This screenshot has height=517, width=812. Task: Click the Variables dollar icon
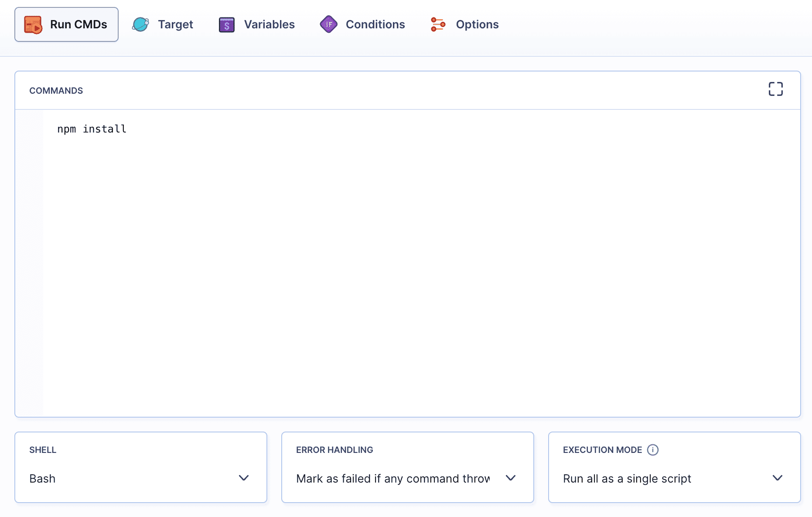227,25
